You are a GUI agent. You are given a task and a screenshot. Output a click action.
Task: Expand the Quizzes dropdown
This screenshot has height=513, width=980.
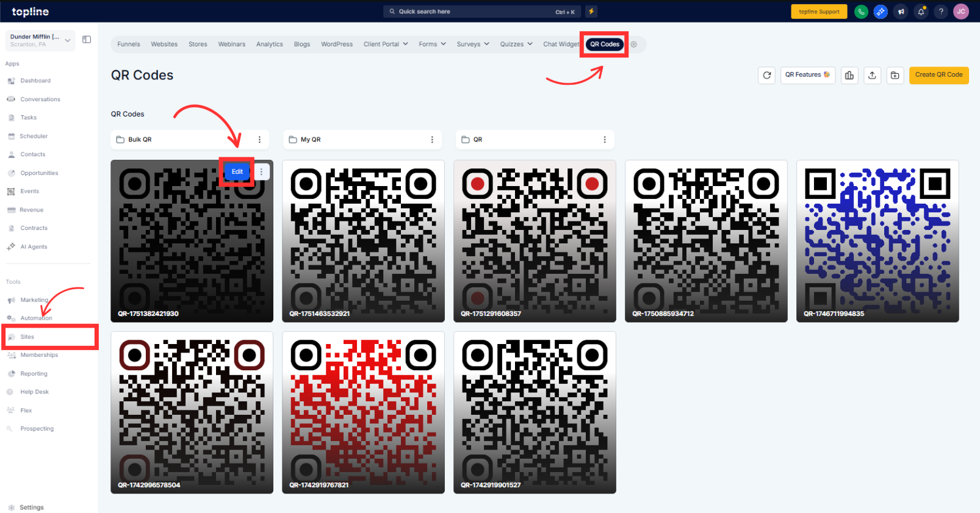pyautogui.click(x=516, y=45)
